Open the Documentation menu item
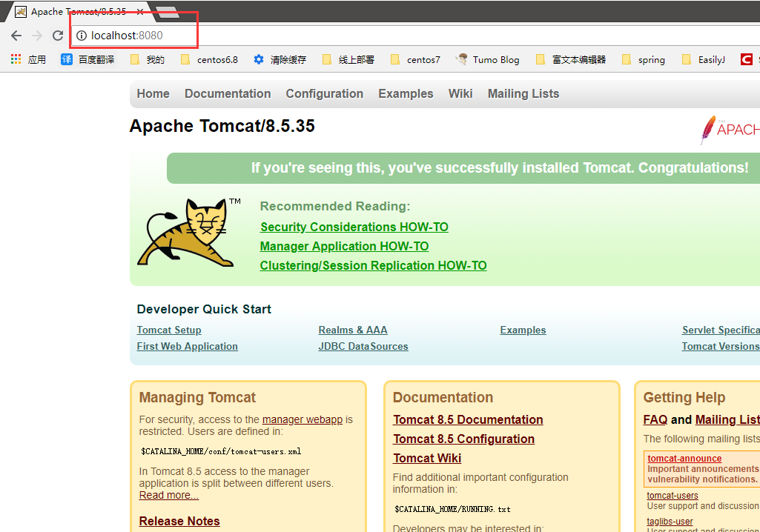Image resolution: width=760 pixels, height=532 pixels. (x=228, y=93)
